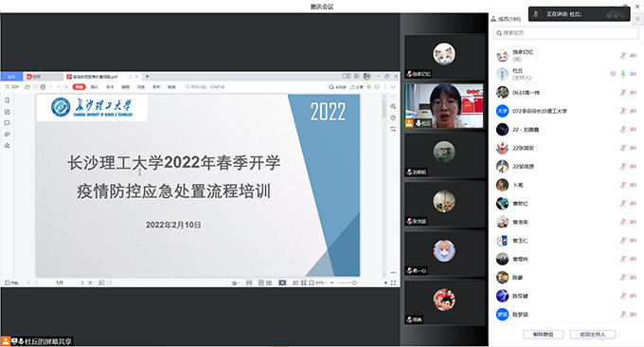
Task: Expand the ribbon collapse chevron at toolbar right
Action: 393,87
